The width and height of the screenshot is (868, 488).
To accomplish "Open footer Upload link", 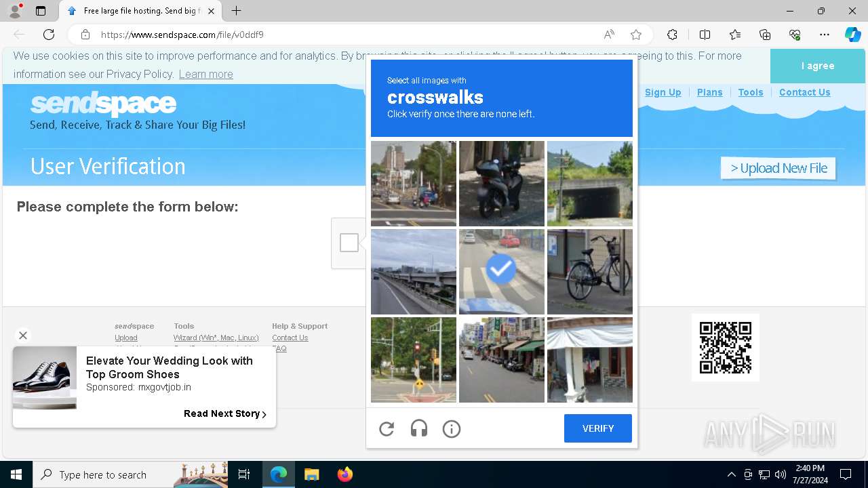I will (x=126, y=338).
